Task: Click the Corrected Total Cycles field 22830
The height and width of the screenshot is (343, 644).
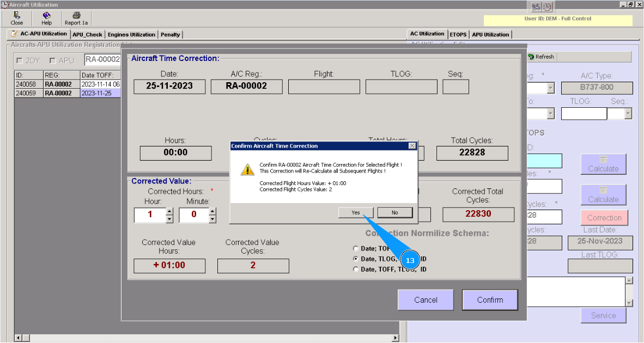Action: coord(478,214)
